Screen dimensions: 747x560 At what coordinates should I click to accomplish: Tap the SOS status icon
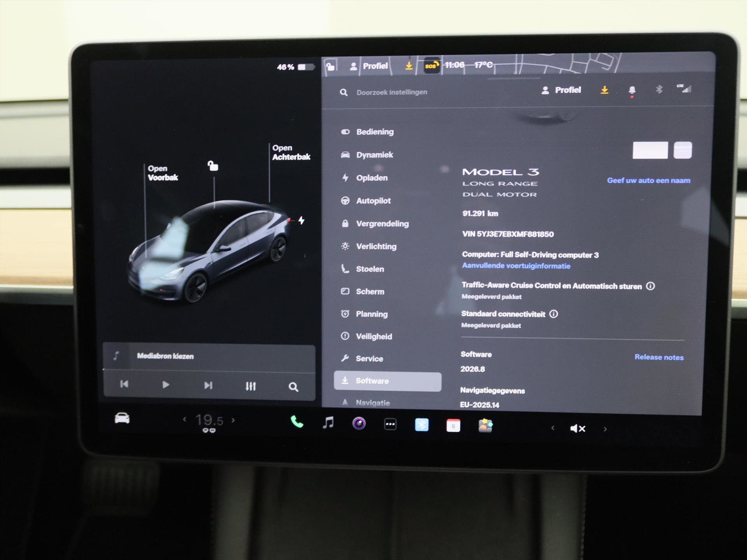pyautogui.click(x=431, y=65)
